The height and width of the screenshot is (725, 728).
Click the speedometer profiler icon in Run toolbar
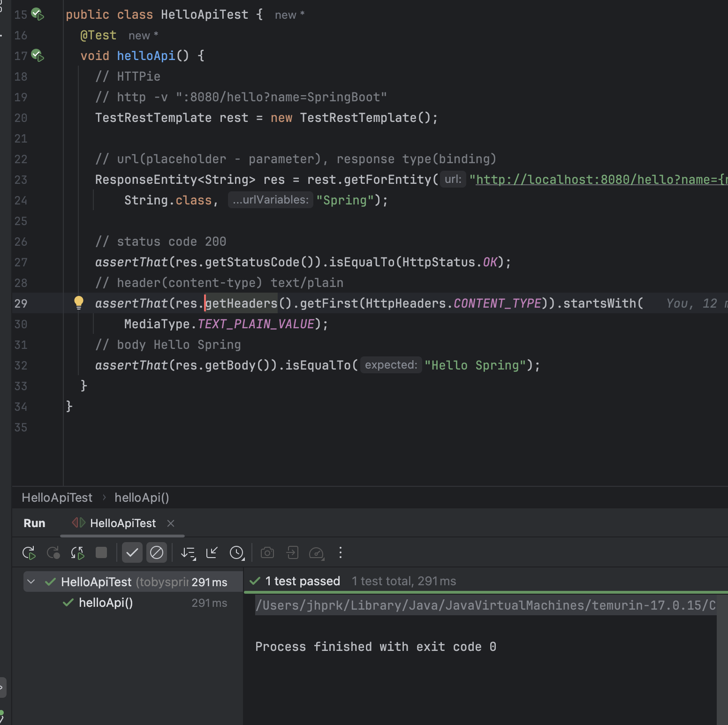tap(317, 553)
